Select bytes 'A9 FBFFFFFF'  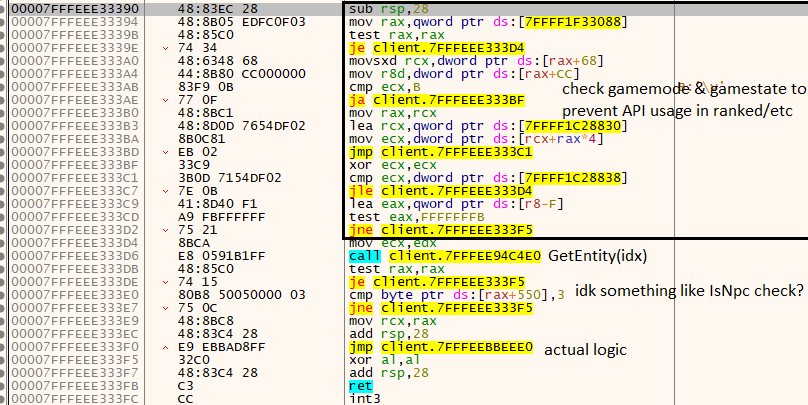(222, 217)
